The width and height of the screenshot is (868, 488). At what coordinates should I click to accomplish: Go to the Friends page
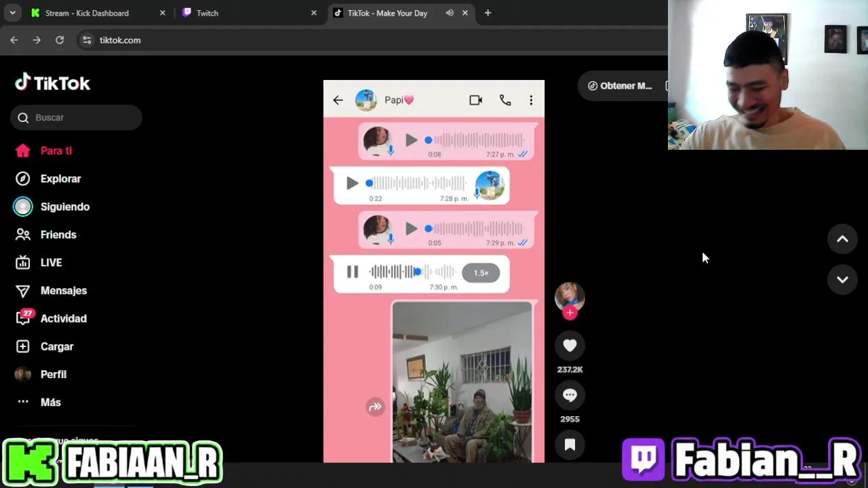(58, 235)
